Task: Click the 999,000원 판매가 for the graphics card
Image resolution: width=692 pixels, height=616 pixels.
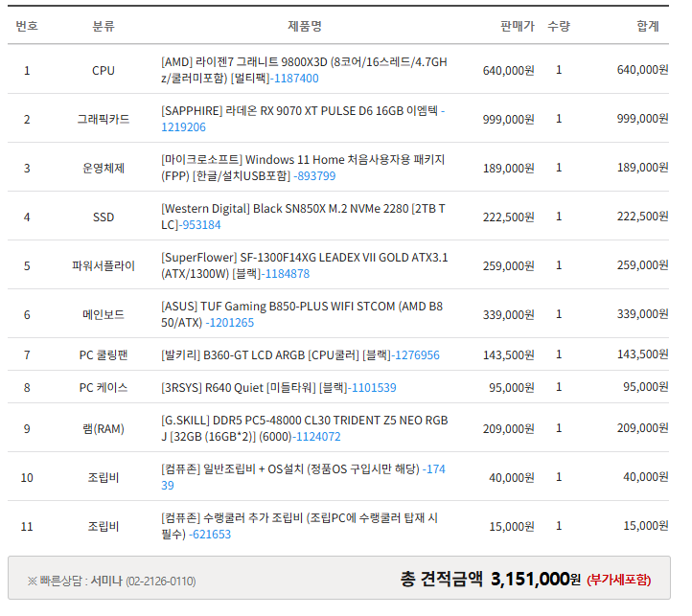Action: 508,120
